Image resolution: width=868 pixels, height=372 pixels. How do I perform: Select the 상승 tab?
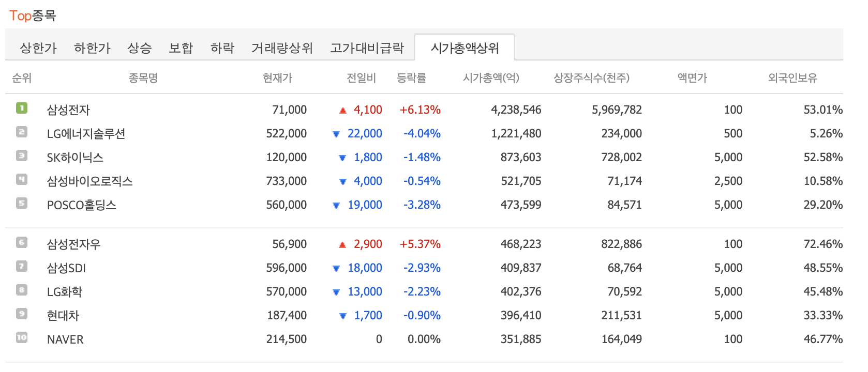point(140,48)
